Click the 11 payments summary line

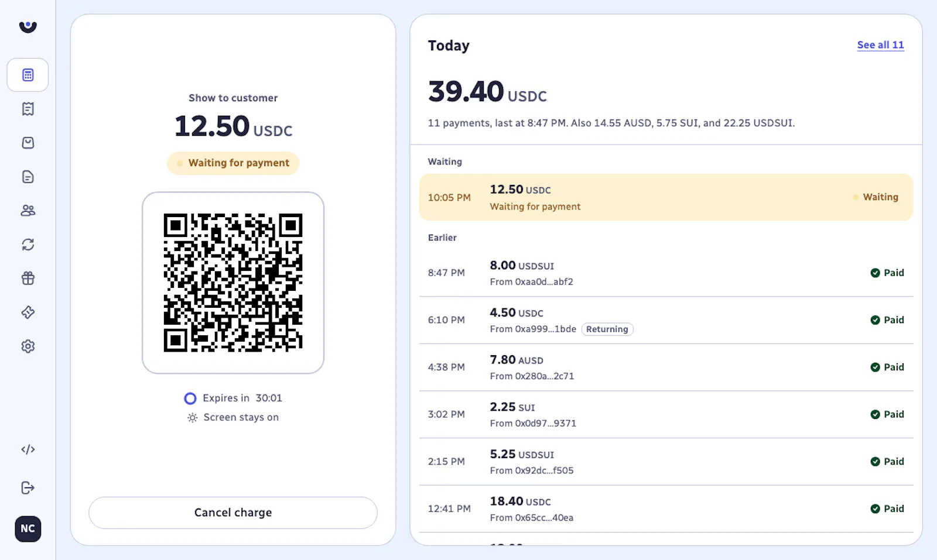tap(611, 123)
